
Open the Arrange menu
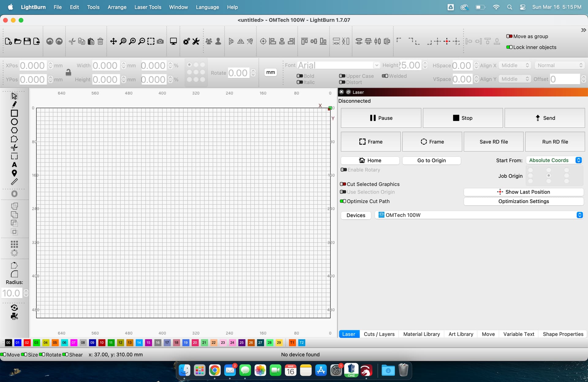117,7
